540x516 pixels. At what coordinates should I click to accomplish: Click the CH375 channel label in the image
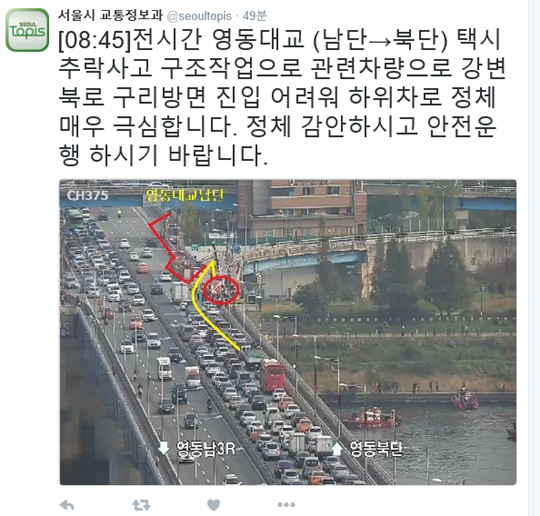coord(87,195)
